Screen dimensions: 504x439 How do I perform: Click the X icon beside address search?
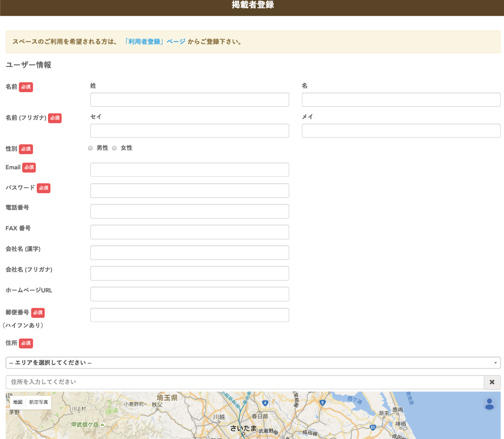tap(492, 382)
